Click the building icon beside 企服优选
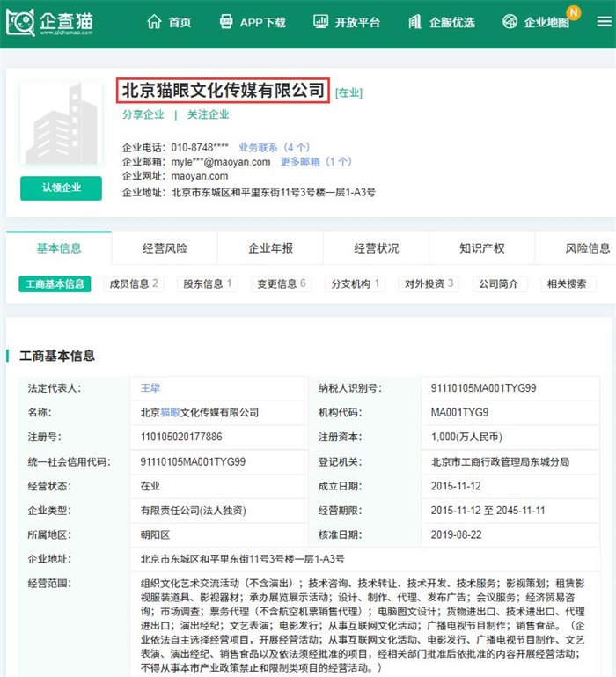Image resolution: width=616 pixels, height=677 pixels. 414,22
